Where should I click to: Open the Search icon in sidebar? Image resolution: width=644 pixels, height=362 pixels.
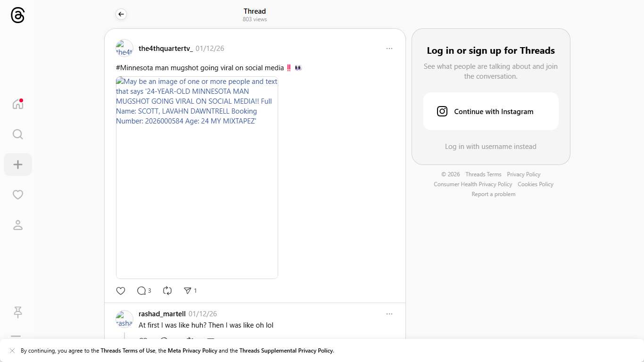click(x=17, y=134)
